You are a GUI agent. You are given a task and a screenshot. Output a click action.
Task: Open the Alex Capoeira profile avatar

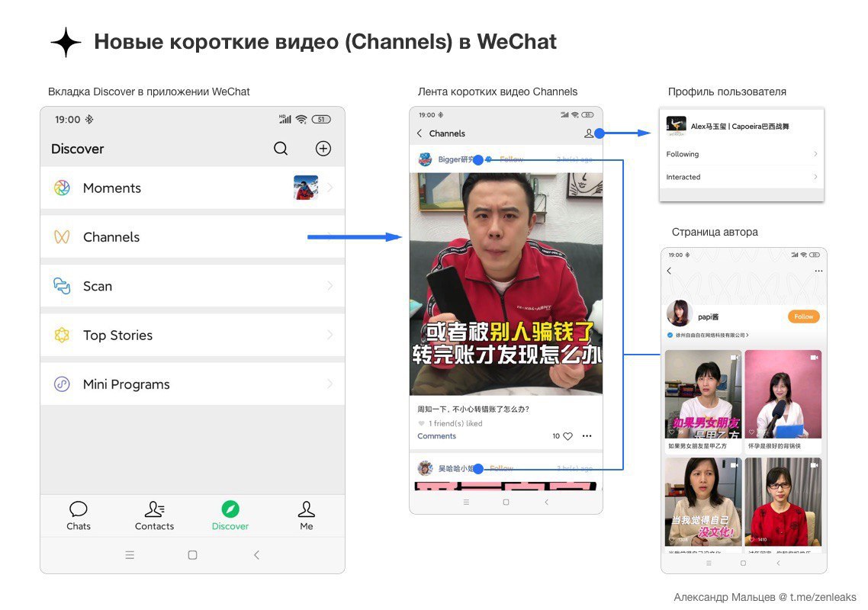pos(676,126)
